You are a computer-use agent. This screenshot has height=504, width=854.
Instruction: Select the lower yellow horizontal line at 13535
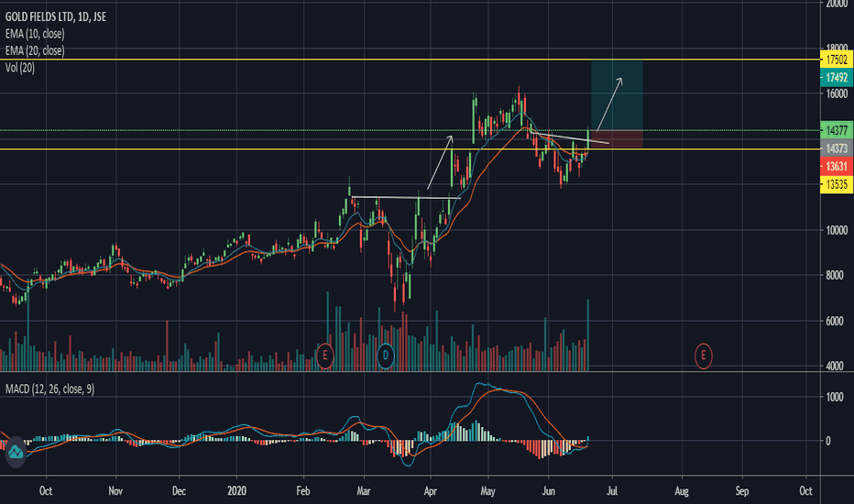[410, 148]
